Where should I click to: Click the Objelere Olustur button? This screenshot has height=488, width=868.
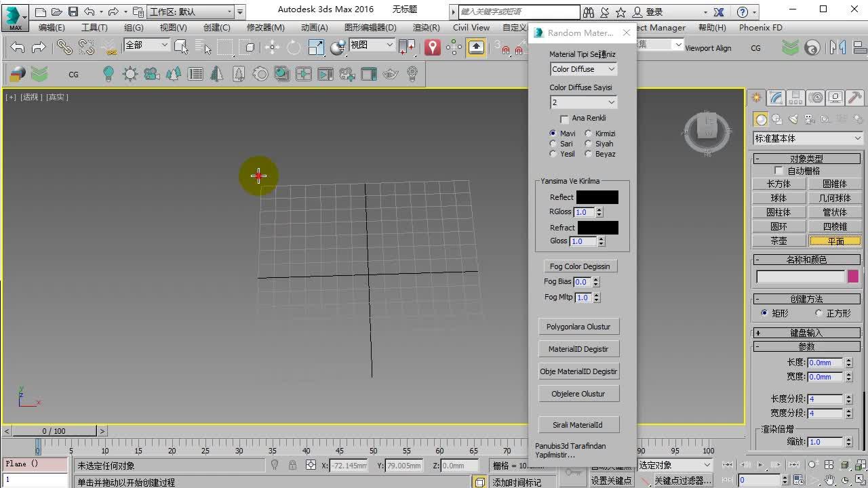click(578, 394)
